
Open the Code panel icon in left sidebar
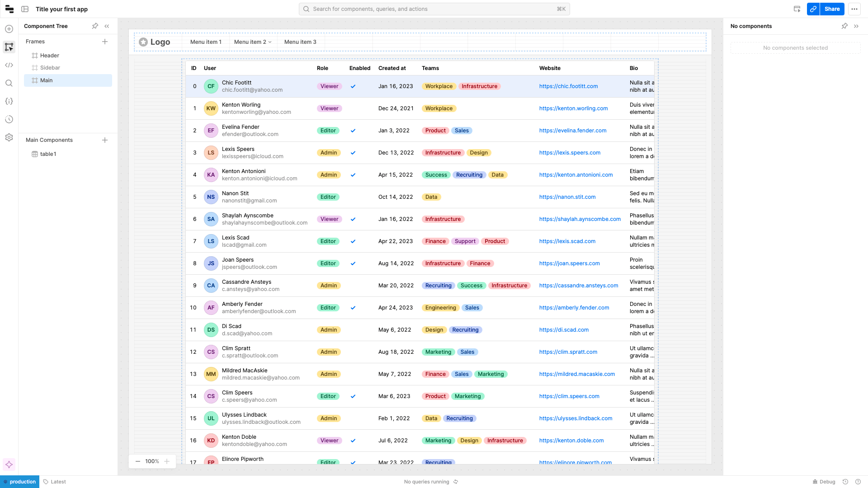pyautogui.click(x=9, y=65)
